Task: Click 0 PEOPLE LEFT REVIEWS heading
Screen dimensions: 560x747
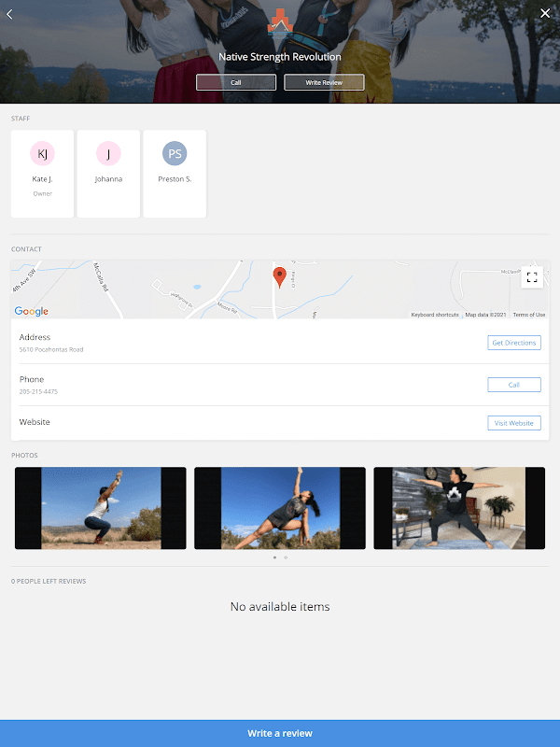Action: pos(49,581)
